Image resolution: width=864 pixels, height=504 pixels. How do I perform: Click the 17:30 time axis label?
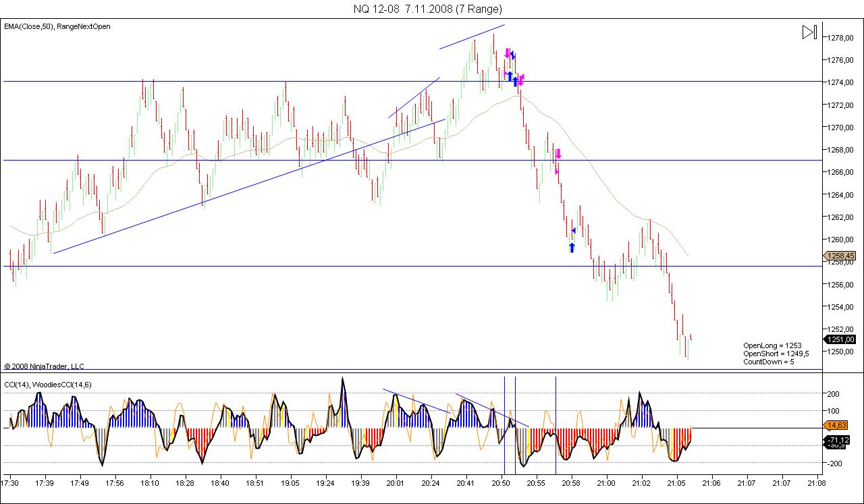(x=9, y=483)
